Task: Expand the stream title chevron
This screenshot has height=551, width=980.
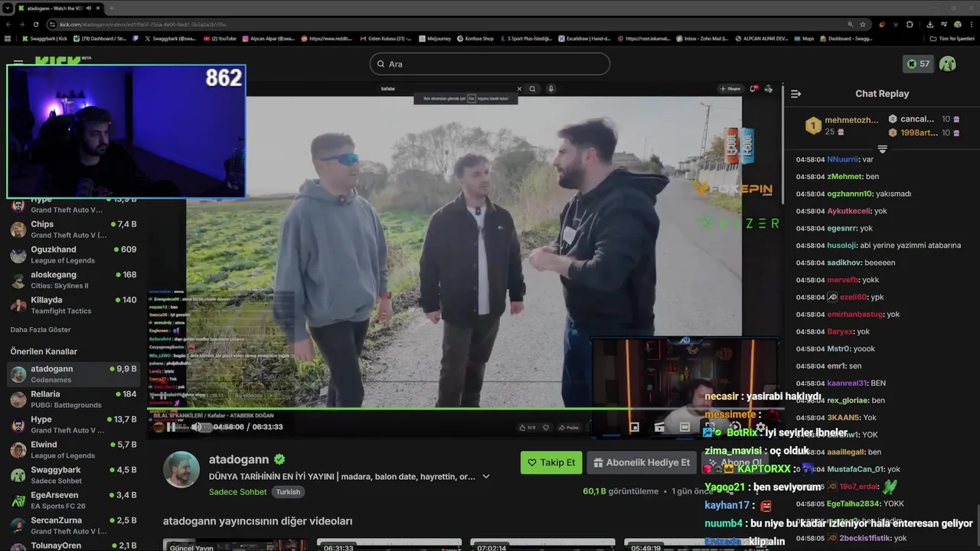Action: click(x=485, y=476)
